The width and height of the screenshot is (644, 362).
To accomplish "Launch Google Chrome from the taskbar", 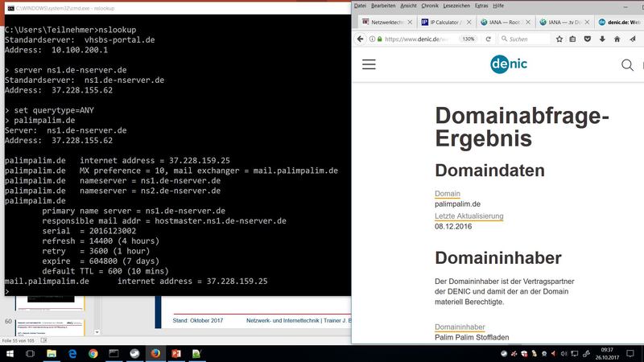I will pyautogui.click(x=93, y=353).
